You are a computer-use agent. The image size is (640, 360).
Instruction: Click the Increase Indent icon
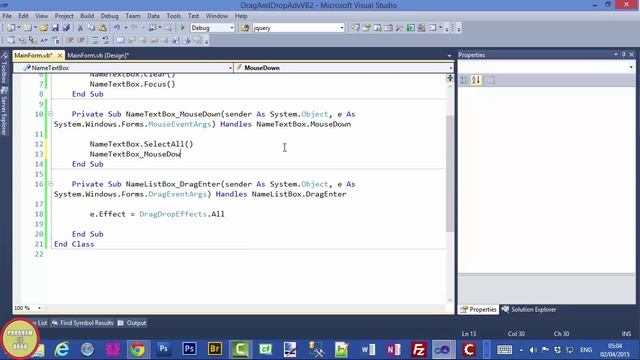tap(81, 40)
